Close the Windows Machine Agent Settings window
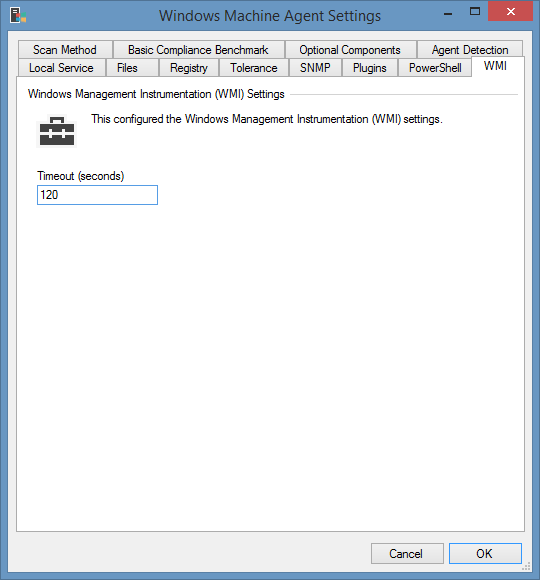Image resolution: width=540 pixels, height=580 pixels. point(510,11)
